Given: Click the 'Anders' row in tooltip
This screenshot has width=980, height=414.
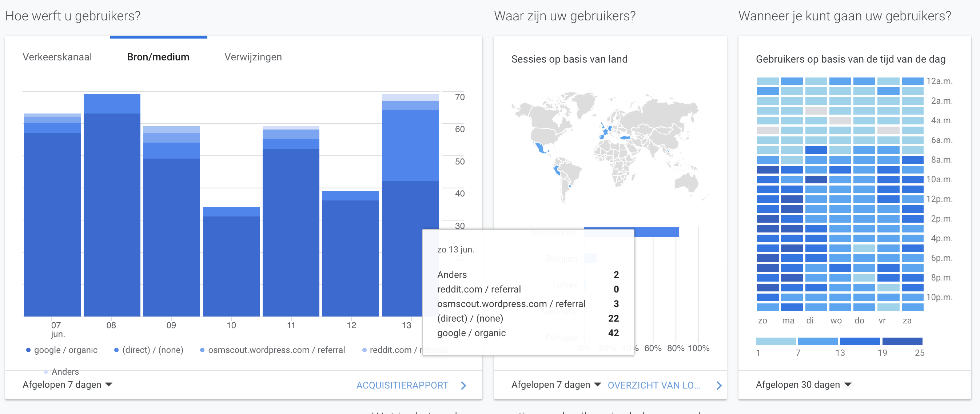Looking at the screenshot, I should pos(528,275).
